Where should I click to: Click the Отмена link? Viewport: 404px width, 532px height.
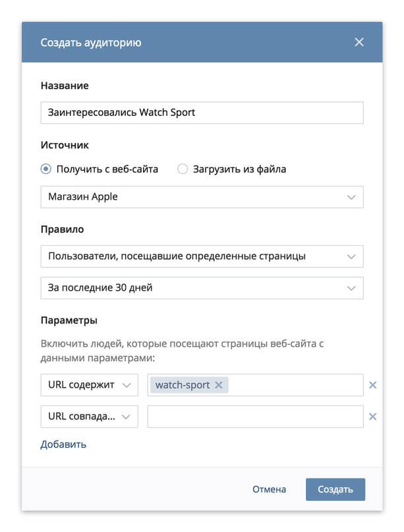click(269, 489)
